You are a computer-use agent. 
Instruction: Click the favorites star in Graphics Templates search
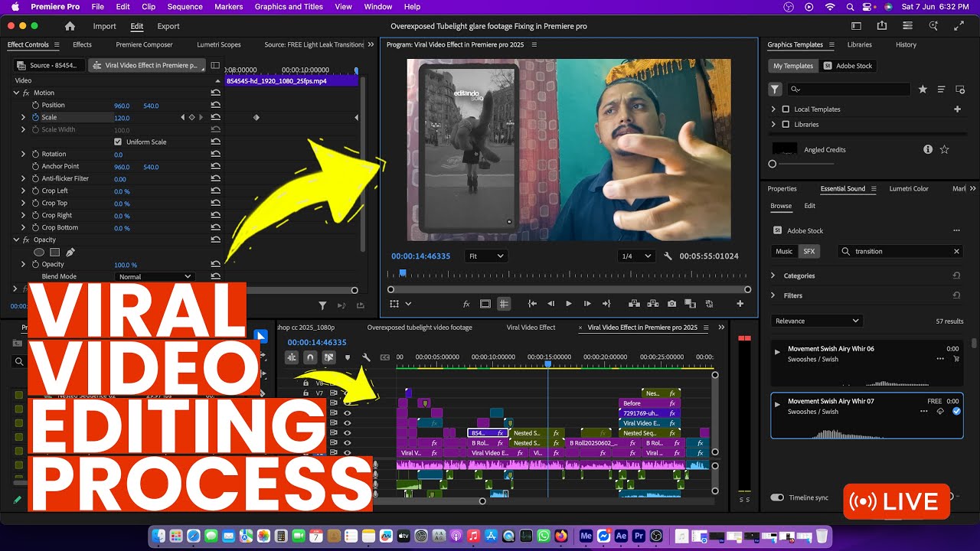pos(923,90)
